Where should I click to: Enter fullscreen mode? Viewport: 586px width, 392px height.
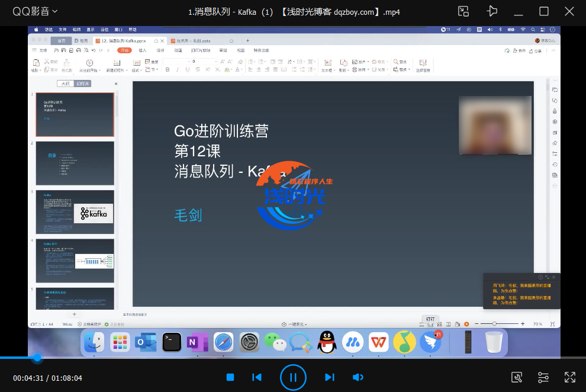pyautogui.click(x=569, y=377)
